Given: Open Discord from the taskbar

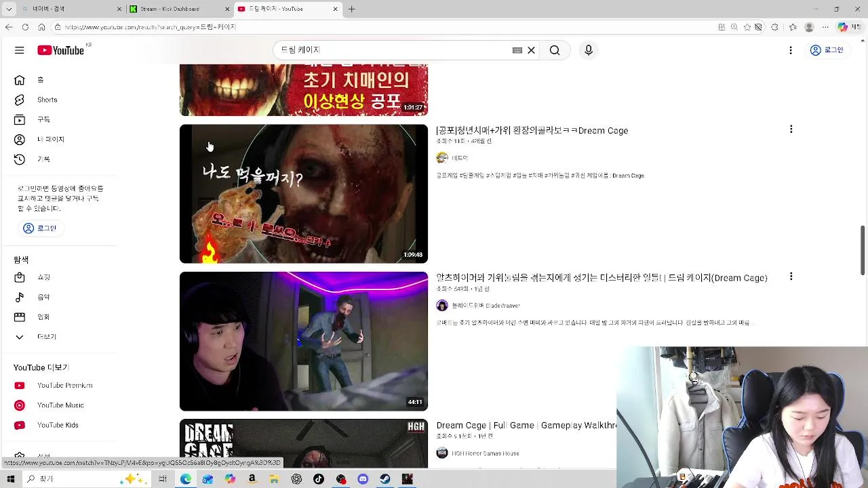Looking at the screenshot, I should point(363,479).
